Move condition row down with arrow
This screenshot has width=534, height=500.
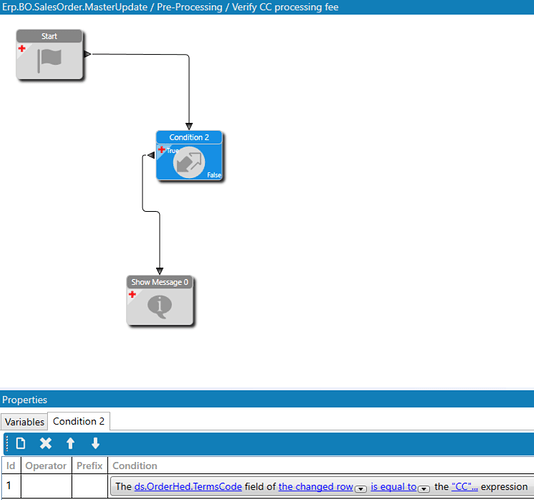coord(96,443)
